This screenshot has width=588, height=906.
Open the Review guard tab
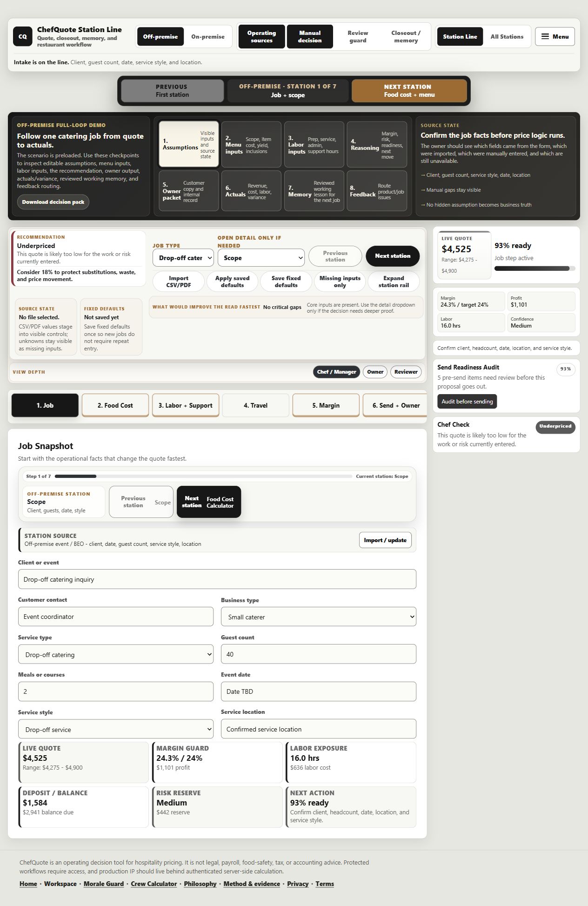(358, 37)
